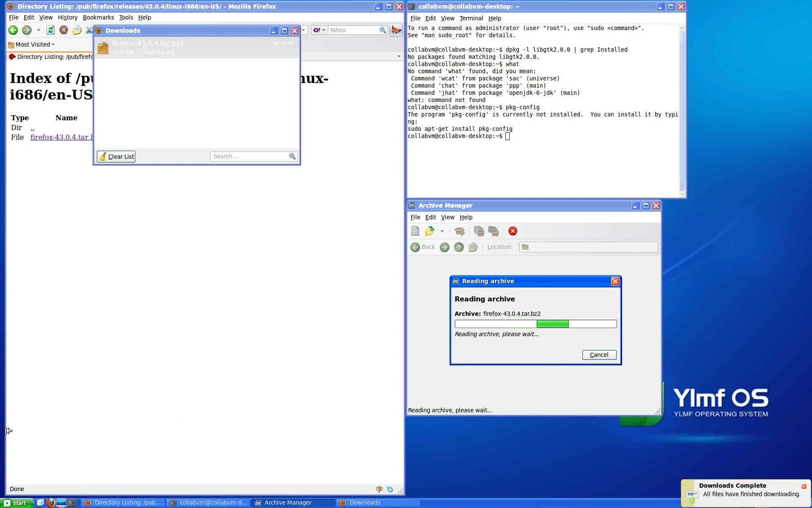Open recent archives dropdown arrow
This screenshot has width=812, height=508.
point(442,231)
